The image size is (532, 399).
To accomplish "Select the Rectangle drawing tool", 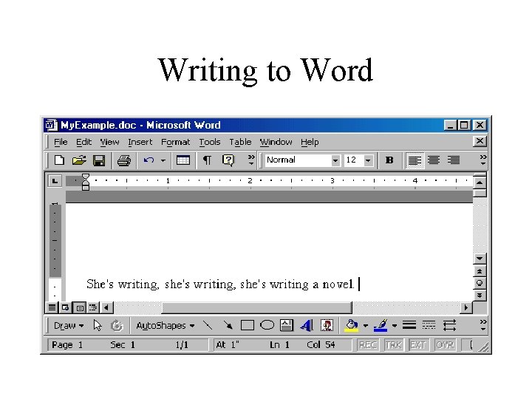I will coord(248,326).
